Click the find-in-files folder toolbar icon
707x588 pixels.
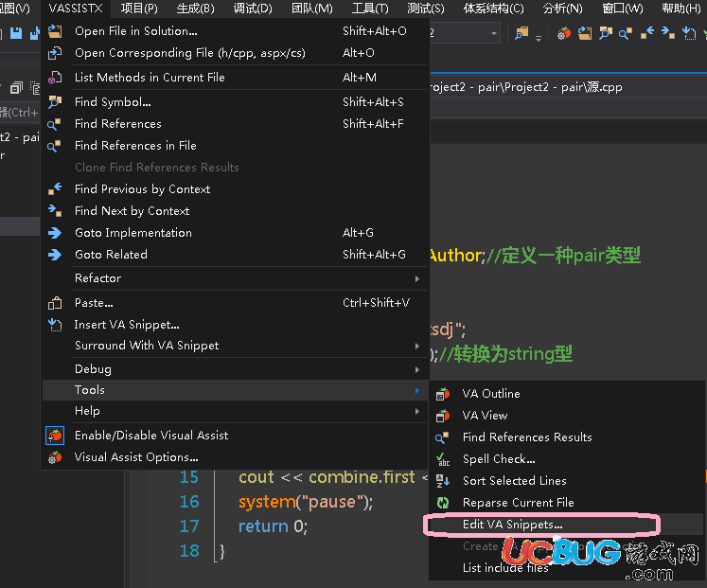coord(521,33)
